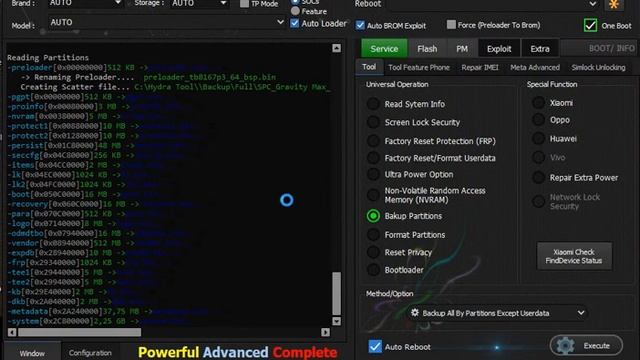
Task: Select Oppo special function
Action: coord(538,120)
